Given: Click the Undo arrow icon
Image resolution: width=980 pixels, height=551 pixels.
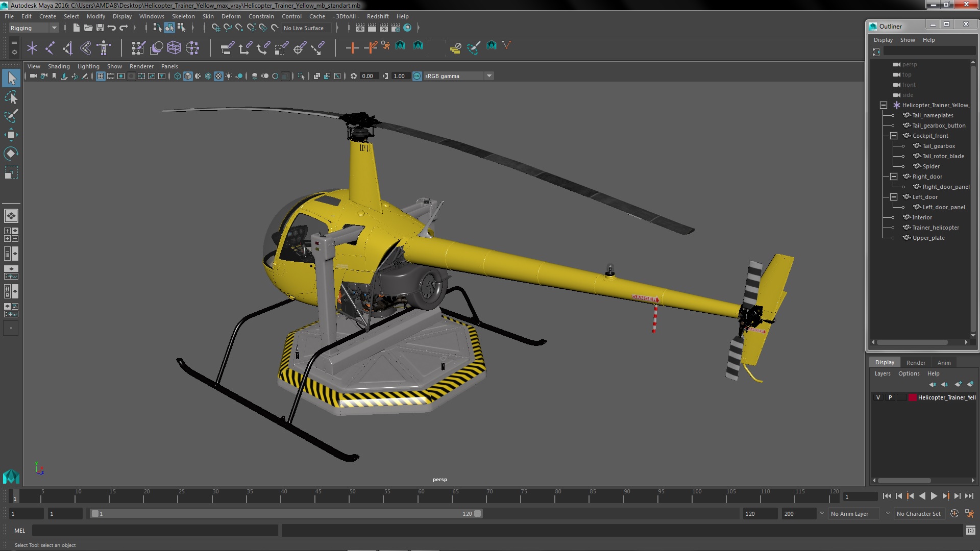Looking at the screenshot, I should pyautogui.click(x=112, y=28).
